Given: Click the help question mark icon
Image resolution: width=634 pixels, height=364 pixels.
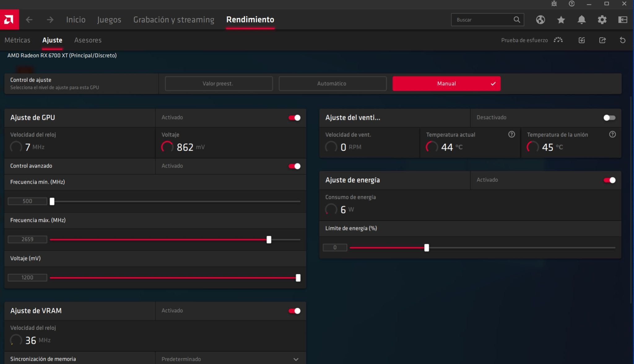Looking at the screenshot, I should pyautogui.click(x=571, y=4).
